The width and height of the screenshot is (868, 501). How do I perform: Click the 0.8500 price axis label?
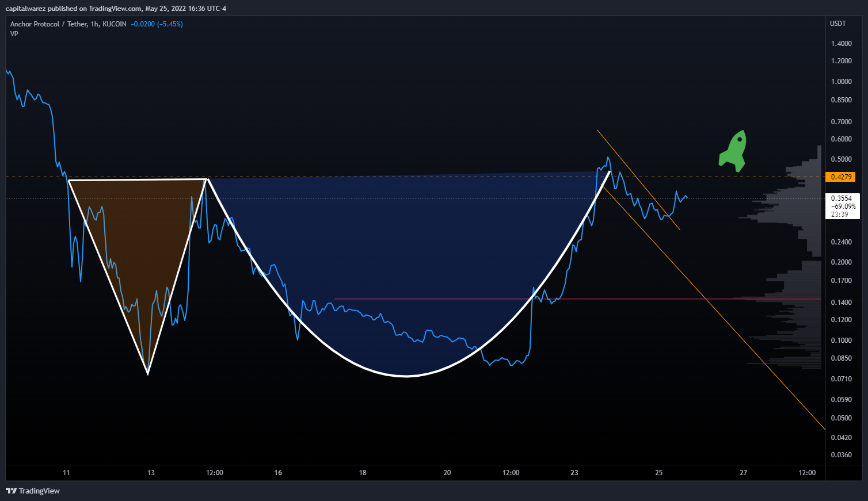842,100
